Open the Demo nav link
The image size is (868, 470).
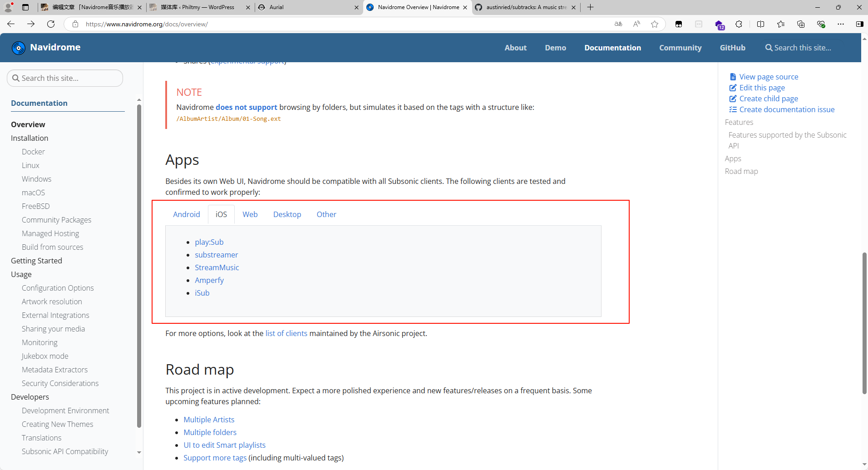coord(556,48)
